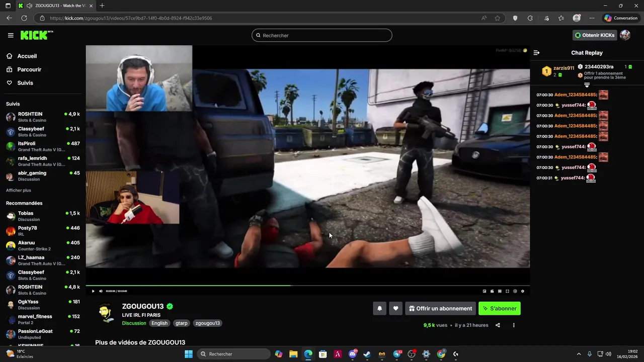Click 23440293ra in the gift leaderboard
Viewport: 644px width, 362px height.
point(599,67)
